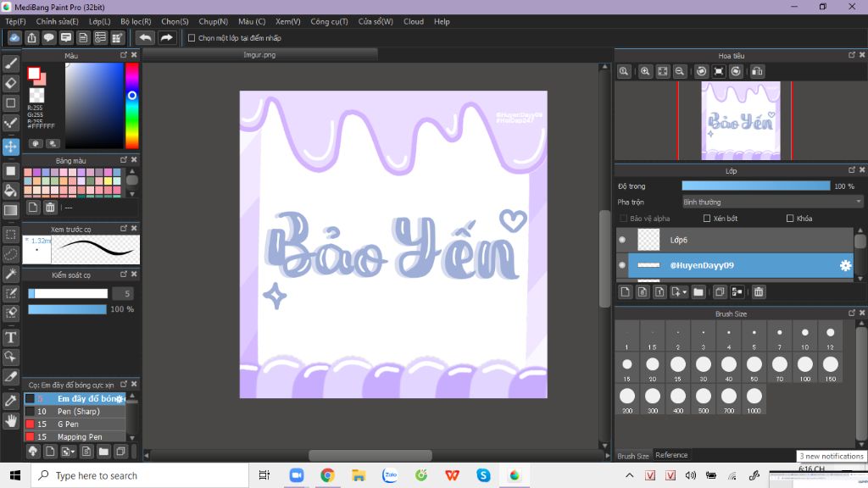Undock the Hoa tiêu navigator panel
This screenshot has width=868, height=488.
point(851,55)
